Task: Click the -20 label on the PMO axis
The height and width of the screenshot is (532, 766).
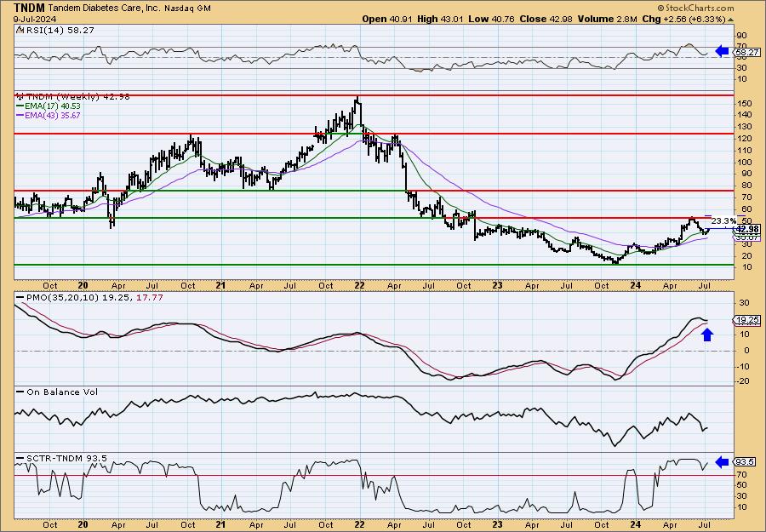Action: point(741,381)
